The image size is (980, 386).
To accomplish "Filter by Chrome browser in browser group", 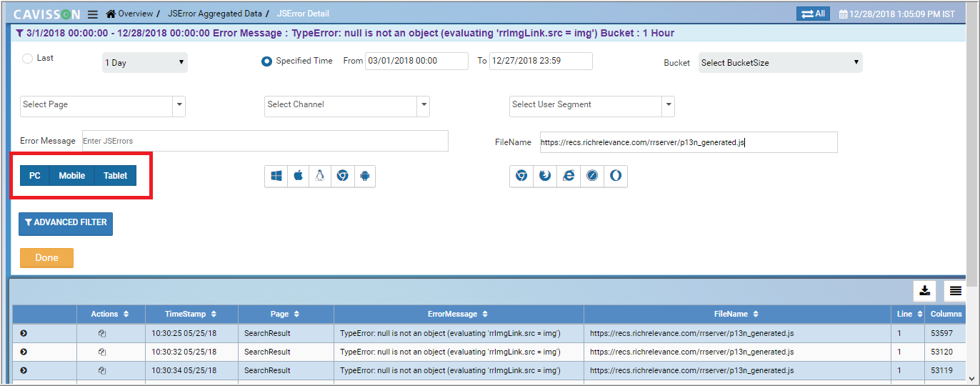I will click(x=521, y=176).
